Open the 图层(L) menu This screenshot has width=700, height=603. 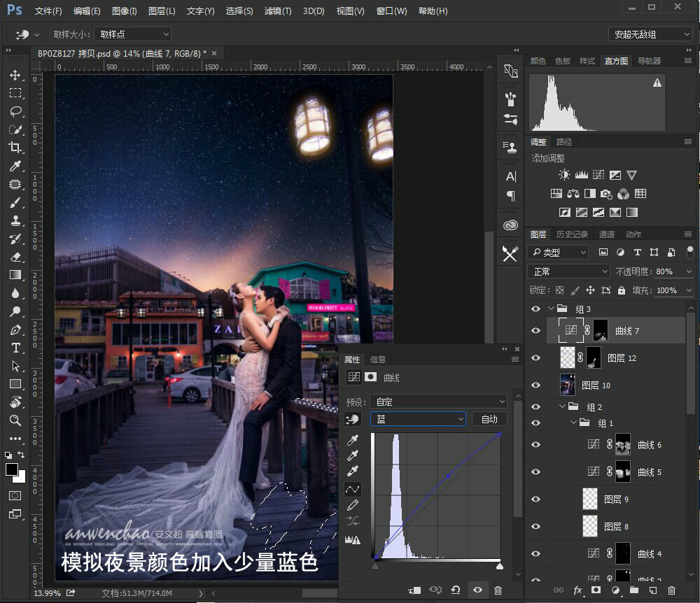coord(162,11)
